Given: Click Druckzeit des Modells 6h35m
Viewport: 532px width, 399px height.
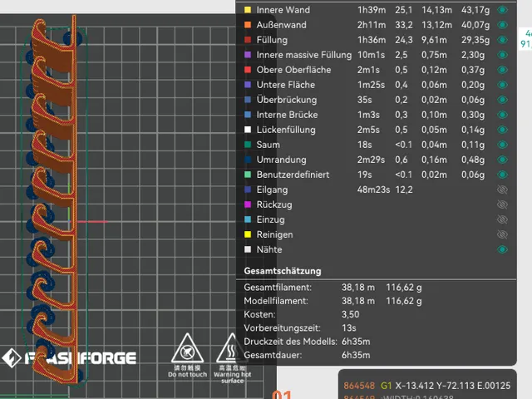Looking at the screenshot, I should tap(356, 342).
